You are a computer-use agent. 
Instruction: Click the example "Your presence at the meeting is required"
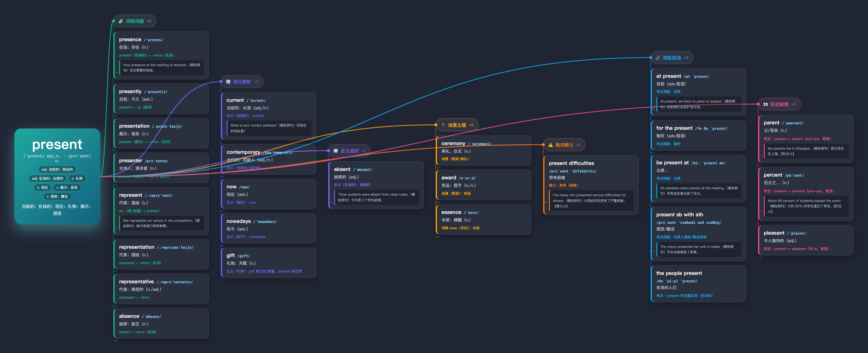pos(162,68)
